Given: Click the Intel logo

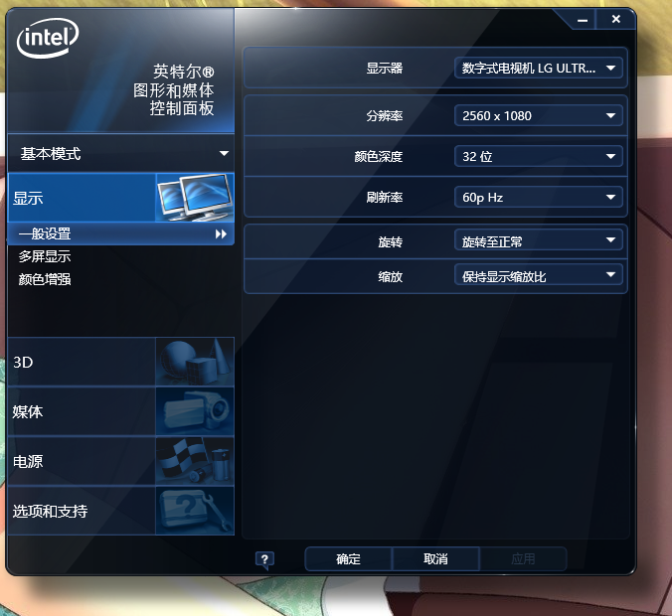Looking at the screenshot, I should coord(48,38).
